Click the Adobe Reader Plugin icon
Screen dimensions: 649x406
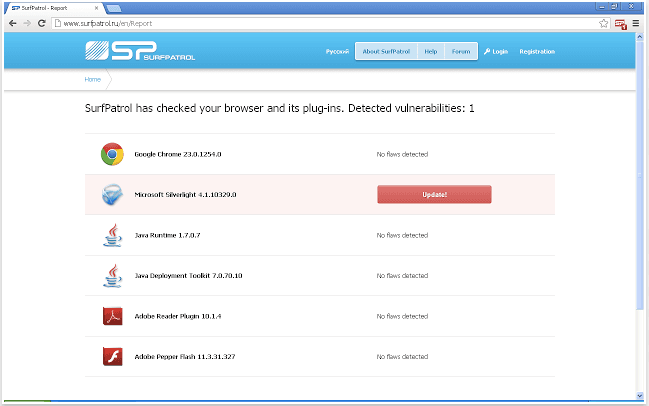coord(111,316)
